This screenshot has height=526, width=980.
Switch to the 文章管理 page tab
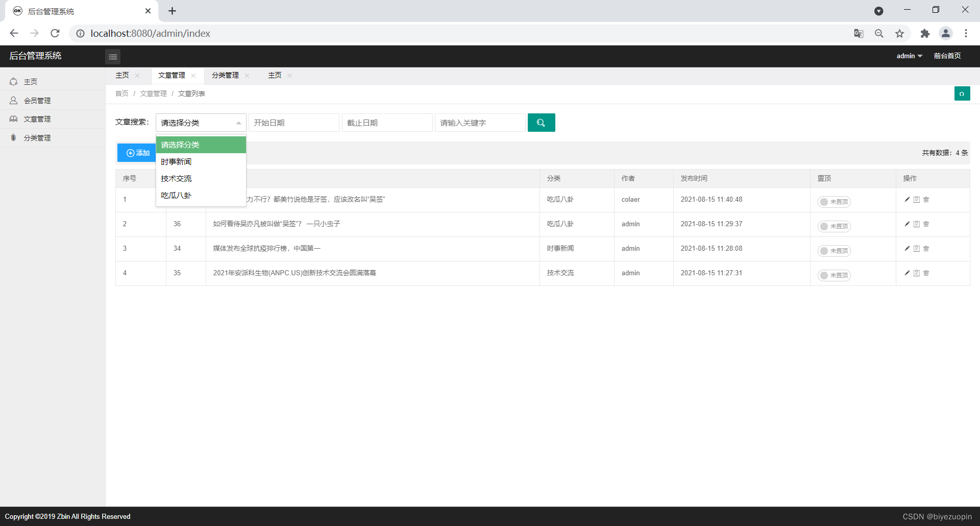171,75
